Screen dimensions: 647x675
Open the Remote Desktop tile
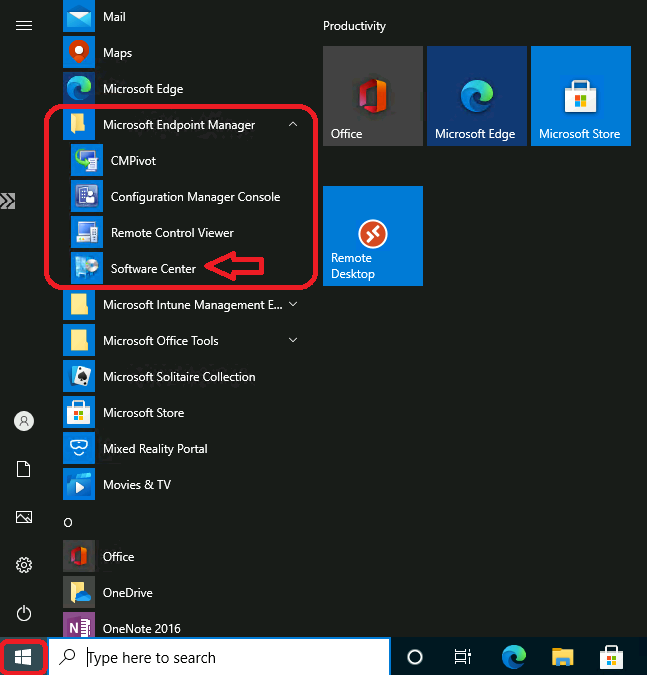373,236
